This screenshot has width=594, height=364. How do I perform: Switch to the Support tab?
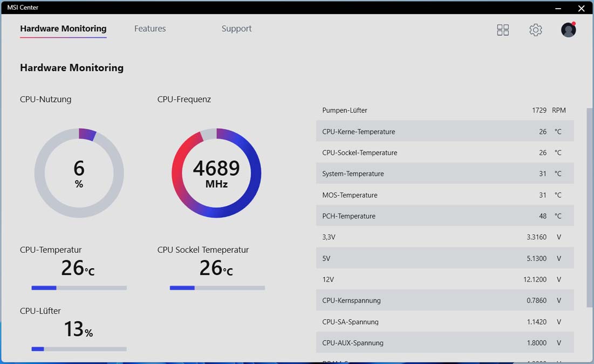[236, 29]
